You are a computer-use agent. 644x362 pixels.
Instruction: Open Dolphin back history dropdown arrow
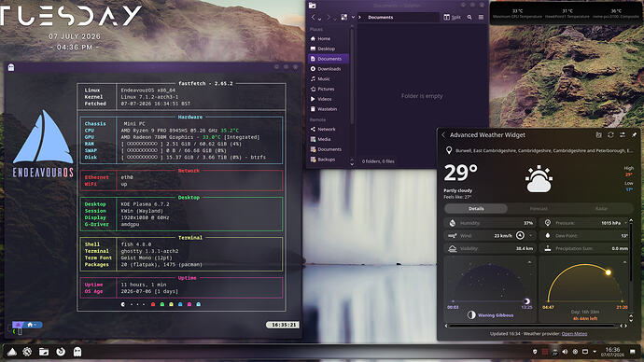(x=319, y=19)
